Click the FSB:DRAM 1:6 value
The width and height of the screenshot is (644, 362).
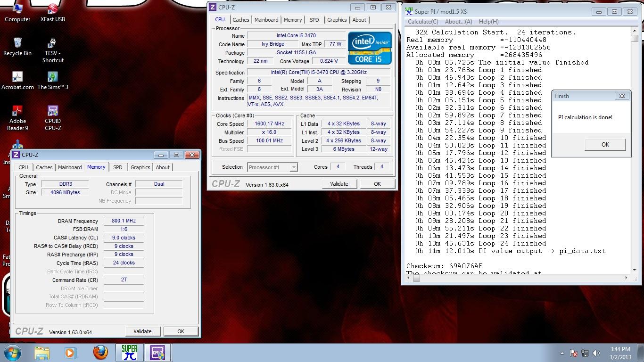(x=124, y=229)
